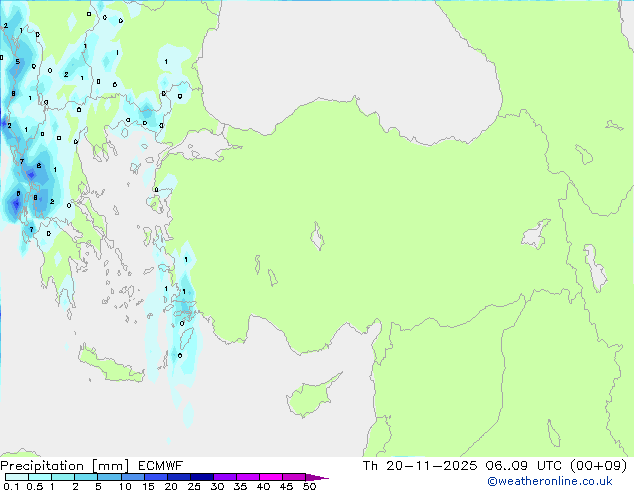Image resolution: width=634 pixels, height=490 pixels.
Task: Click the legend label "0.5"
Action: click(35, 486)
